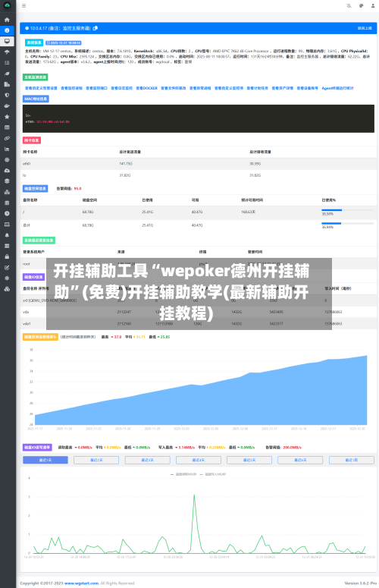This screenshot has height=588, width=379.
Task: Click the chain link sidebar icon
Action: (x=7, y=138)
